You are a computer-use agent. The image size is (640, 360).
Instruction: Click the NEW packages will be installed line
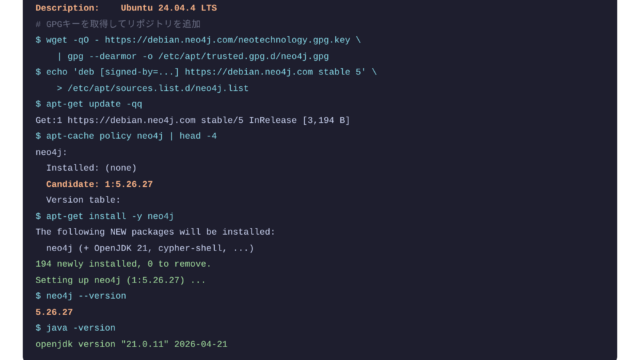click(156, 232)
